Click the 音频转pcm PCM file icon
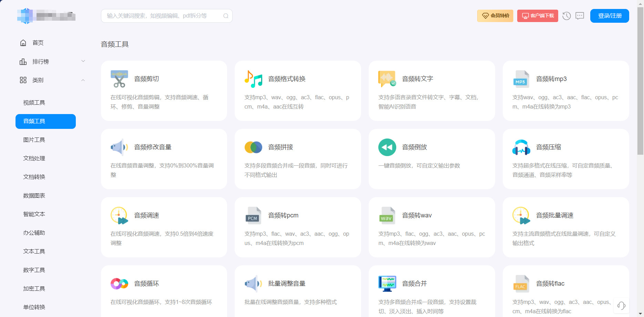644x317 pixels. pos(253,215)
